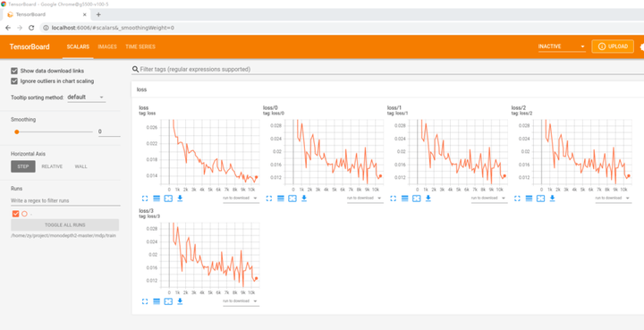Open the INACTIVE plugins dropdown
This screenshot has height=330, width=644.
(x=562, y=47)
